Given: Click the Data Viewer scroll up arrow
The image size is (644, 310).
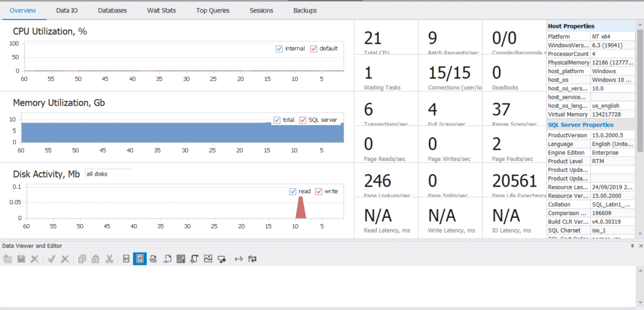Looking at the screenshot, I should (x=640, y=270).
